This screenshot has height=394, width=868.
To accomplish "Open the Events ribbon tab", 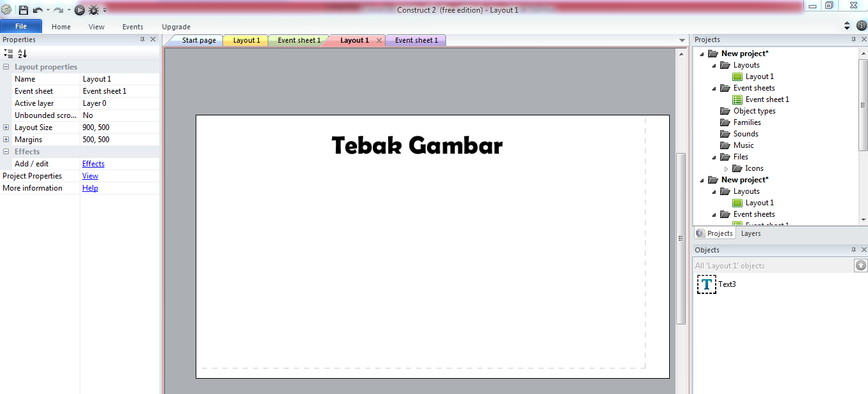I will click(133, 27).
